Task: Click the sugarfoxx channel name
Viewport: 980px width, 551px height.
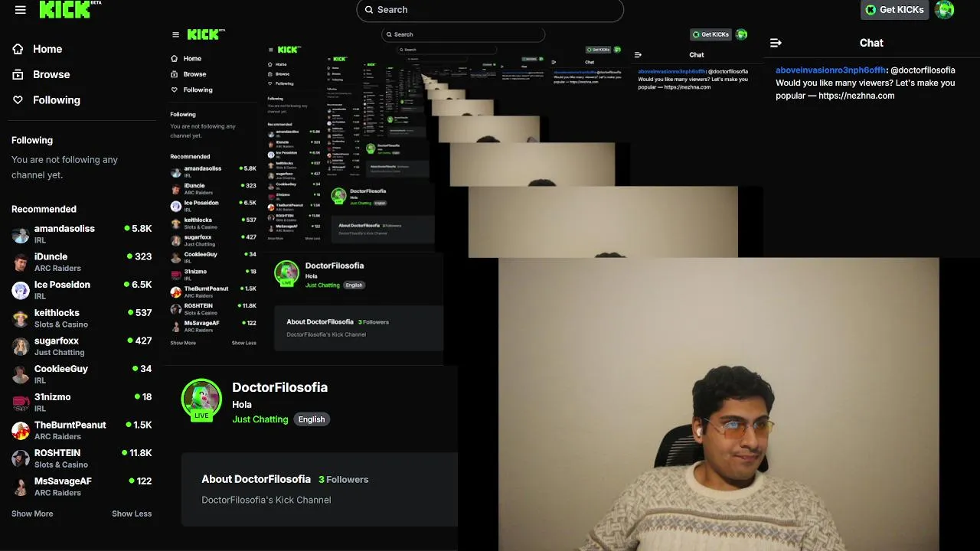Action: coord(57,341)
